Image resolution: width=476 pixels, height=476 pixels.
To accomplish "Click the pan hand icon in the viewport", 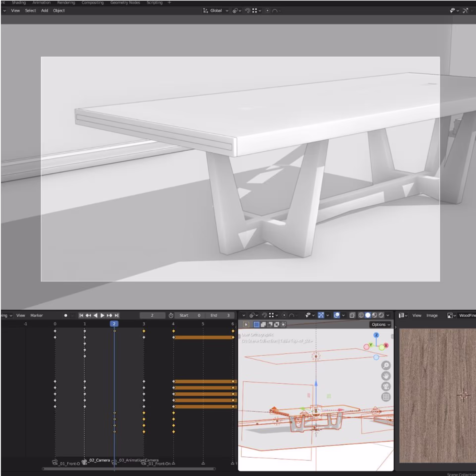I will tap(386, 376).
